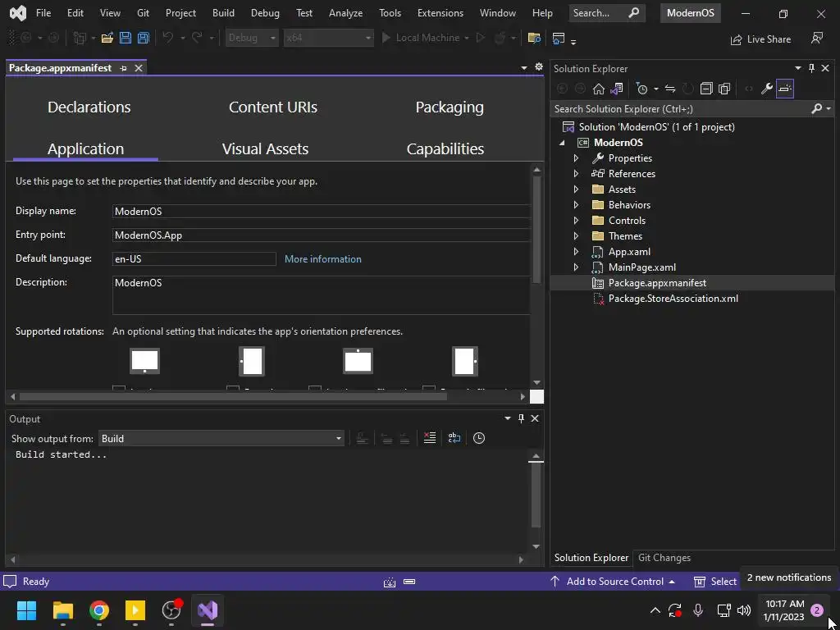Click the manifest editor horizontal scrollbar
The image size is (840, 630).
pos(233,397)
